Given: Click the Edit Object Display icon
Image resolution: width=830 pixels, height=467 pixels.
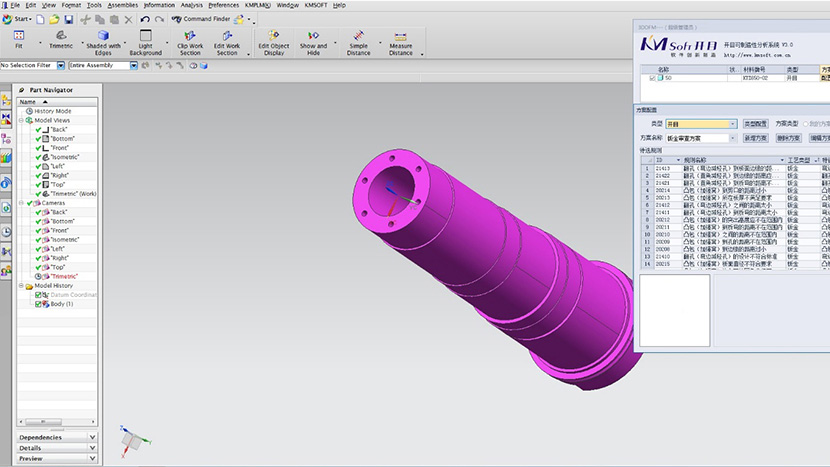Looking at the screenshot, I should coord(273,38).
